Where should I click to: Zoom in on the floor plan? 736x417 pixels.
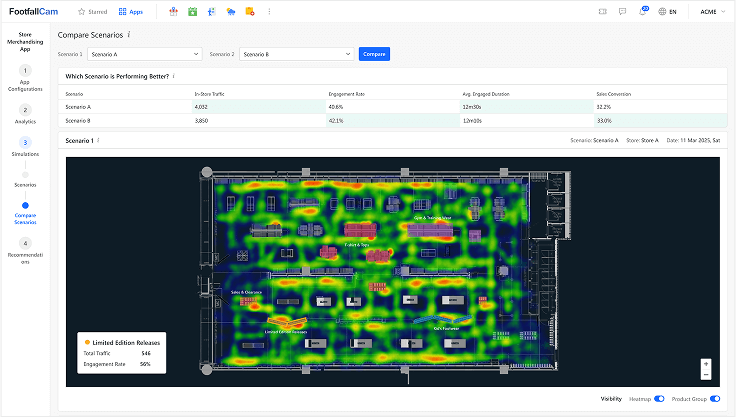[706, 364]
